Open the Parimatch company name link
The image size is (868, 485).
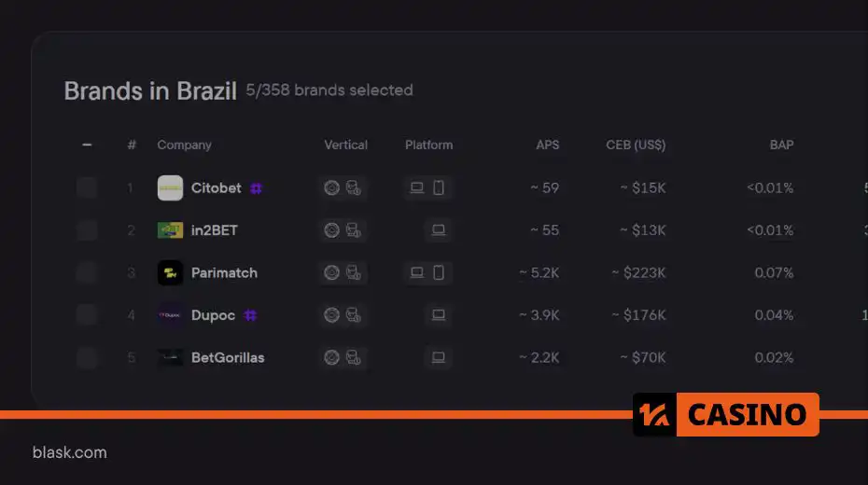[224, 272]
